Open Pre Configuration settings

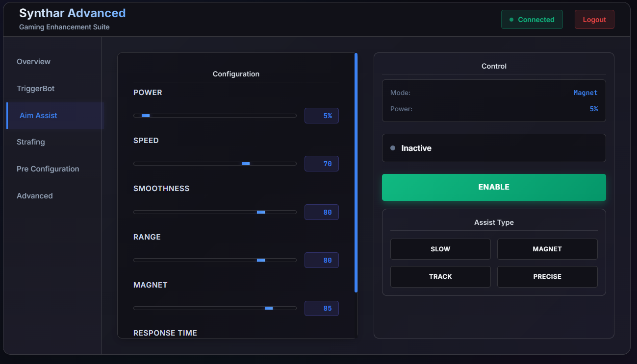48,169
